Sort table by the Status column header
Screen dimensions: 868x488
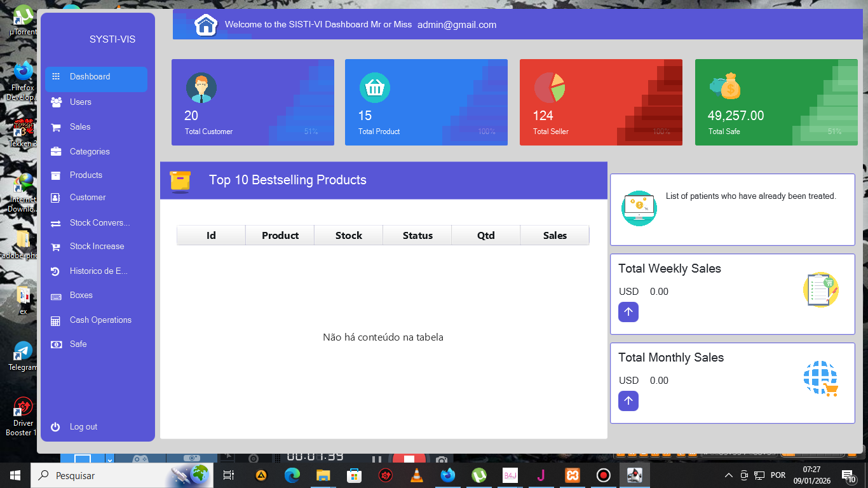tap(417, 235)
